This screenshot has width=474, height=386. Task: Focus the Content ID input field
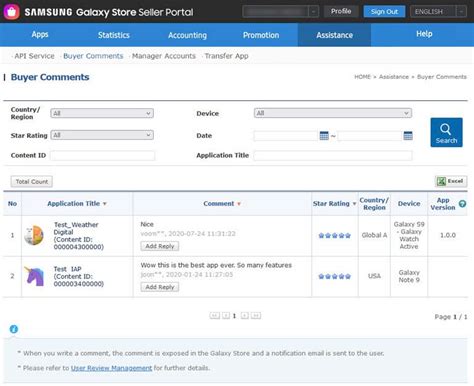[102, 156]
